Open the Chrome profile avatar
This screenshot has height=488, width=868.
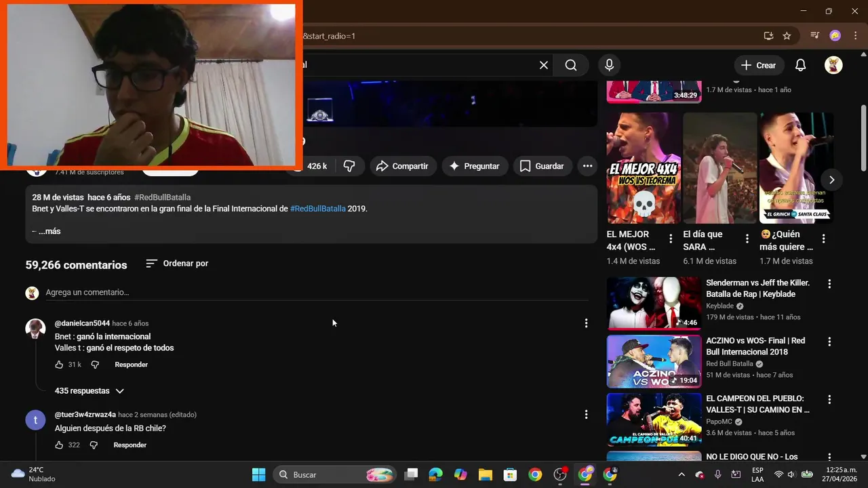pos(835,36)
